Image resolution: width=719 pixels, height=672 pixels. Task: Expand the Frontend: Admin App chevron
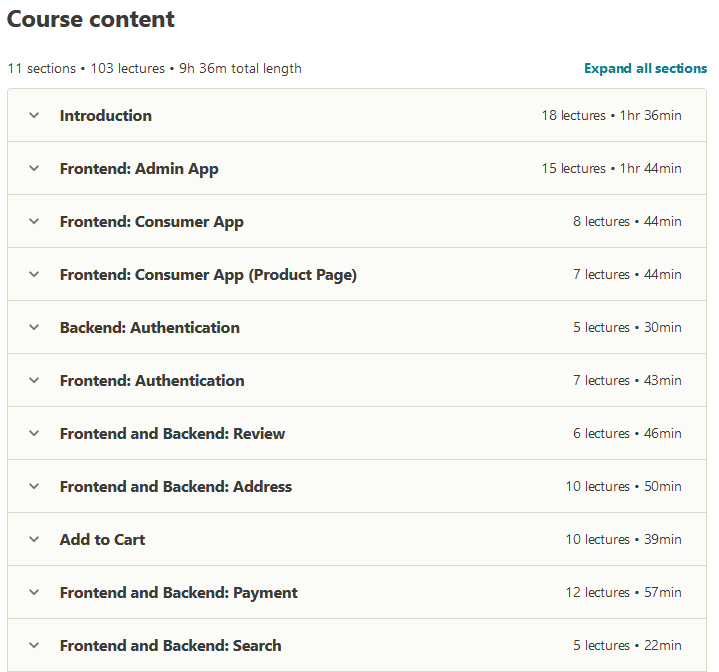(34, 168)
